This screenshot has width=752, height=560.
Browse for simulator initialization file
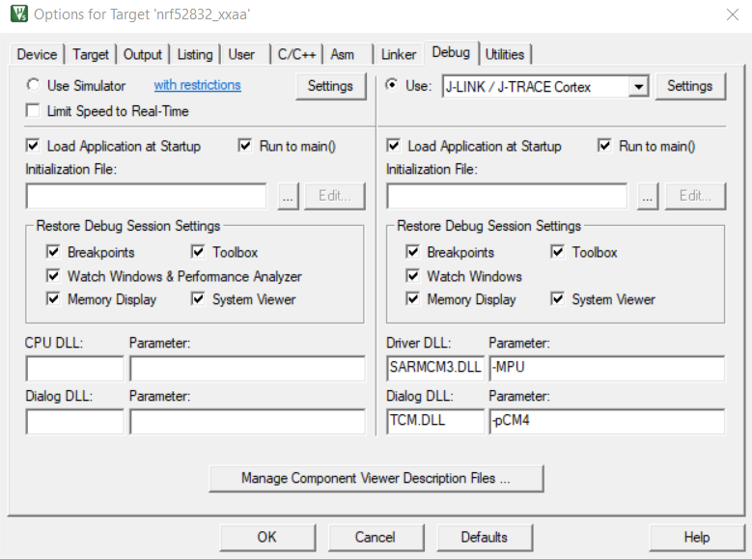(x=288, y=196)
